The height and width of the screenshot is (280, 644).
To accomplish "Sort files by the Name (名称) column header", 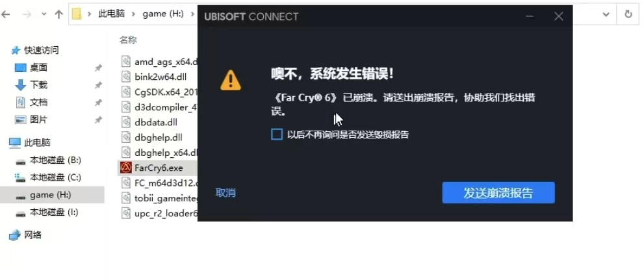I will [128, 40].
